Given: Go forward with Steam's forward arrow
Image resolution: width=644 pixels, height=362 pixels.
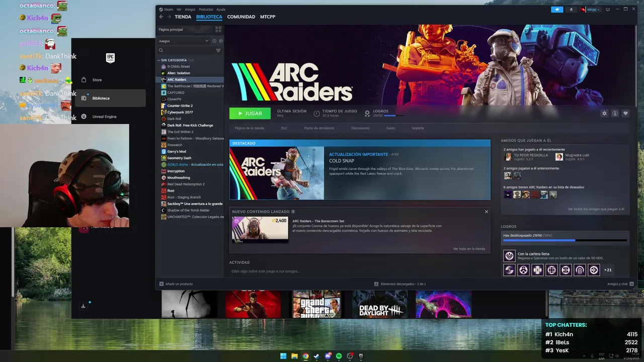Looking at the screenshot, I should (x=169, y=17).
